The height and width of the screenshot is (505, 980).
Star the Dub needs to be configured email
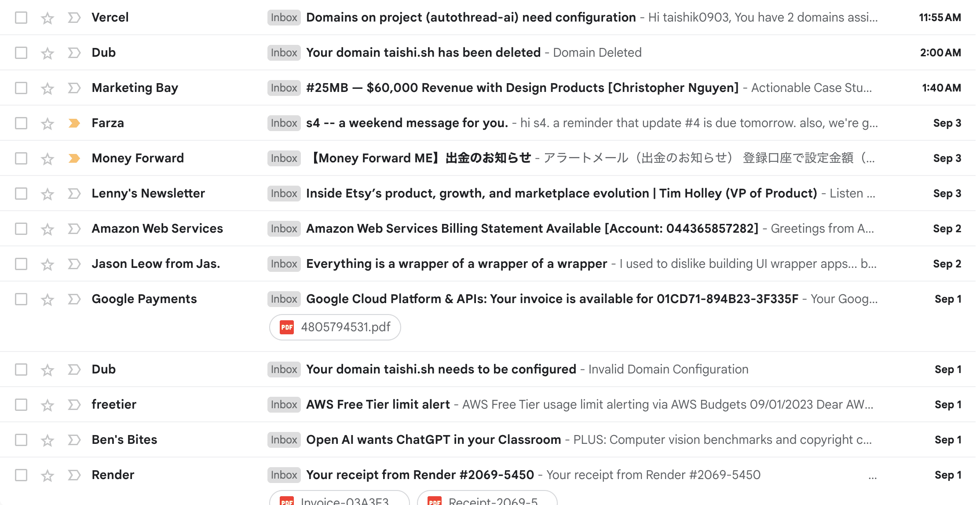pos(48,370)
